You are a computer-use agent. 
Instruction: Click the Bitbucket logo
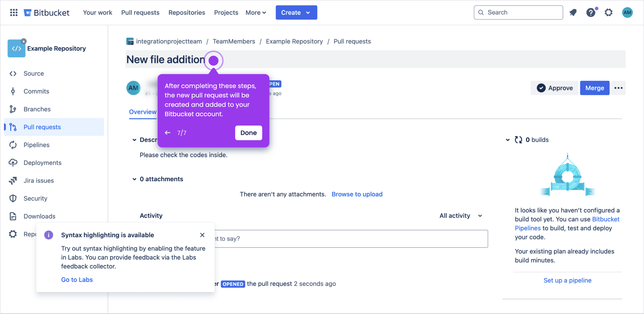47,13
